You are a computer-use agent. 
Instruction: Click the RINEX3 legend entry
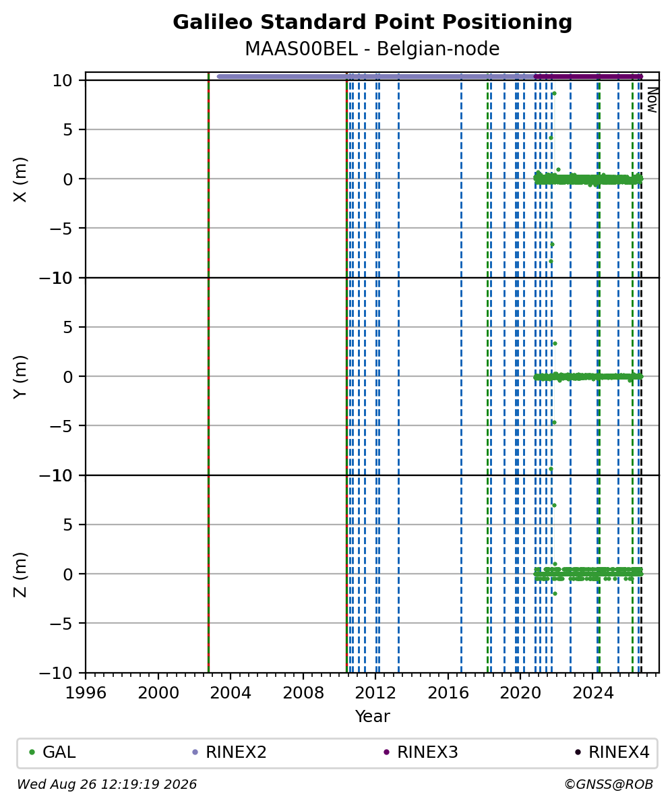tap(421, 752)
